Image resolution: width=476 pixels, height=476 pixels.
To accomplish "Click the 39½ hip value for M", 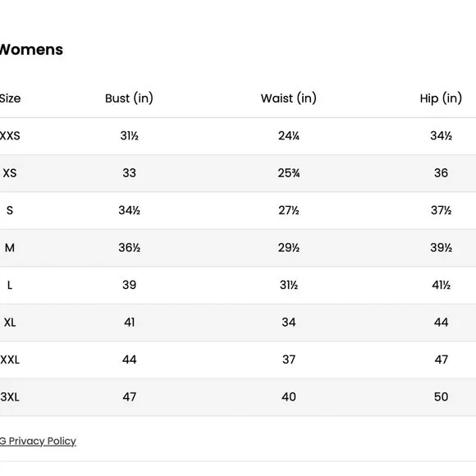I will tap(441, 248).
